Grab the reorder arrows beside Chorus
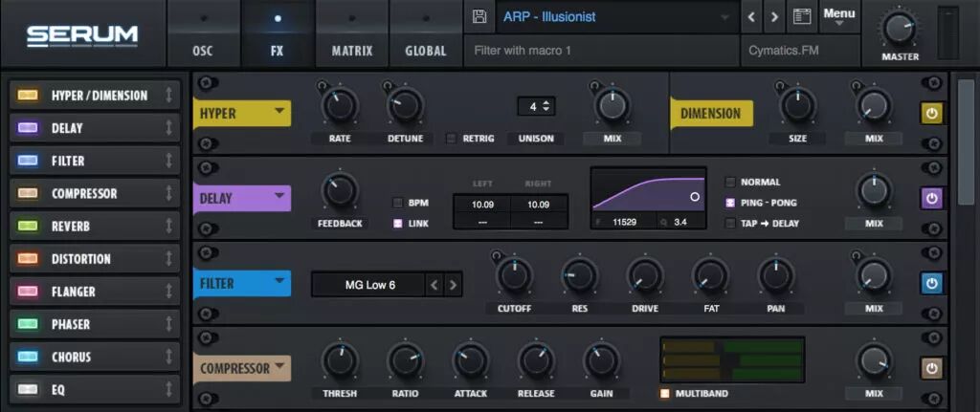The height and width of the screenshot is (412, 980). (168, 357)
